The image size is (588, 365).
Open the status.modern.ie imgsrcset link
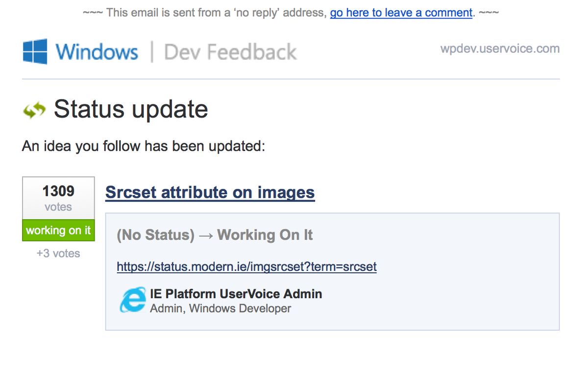(246, 267)
